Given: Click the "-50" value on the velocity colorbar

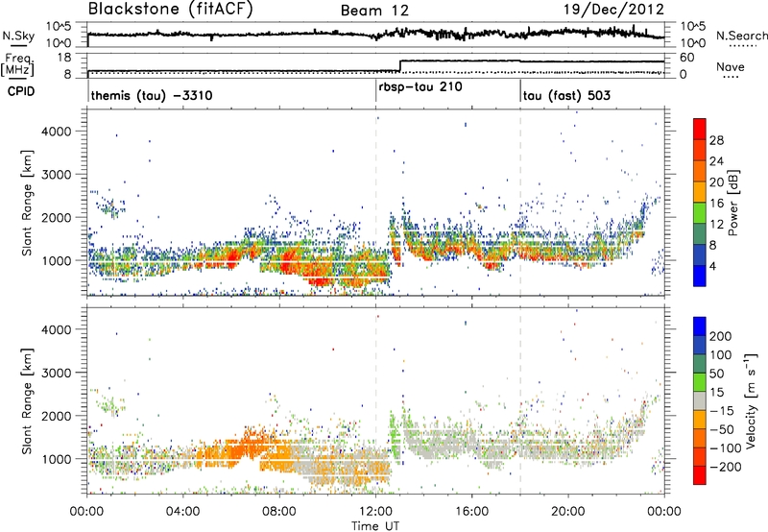Looking at the screenshot, I should [x=721, y=429].
